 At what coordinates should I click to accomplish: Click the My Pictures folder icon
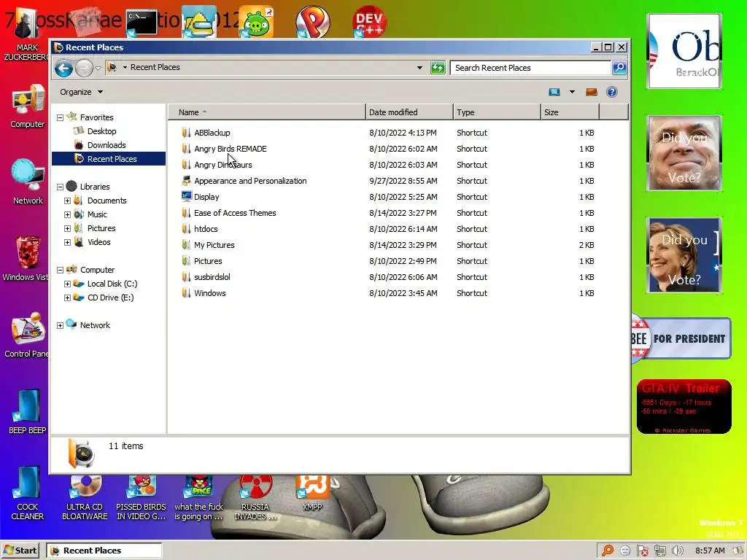(186, 245)
